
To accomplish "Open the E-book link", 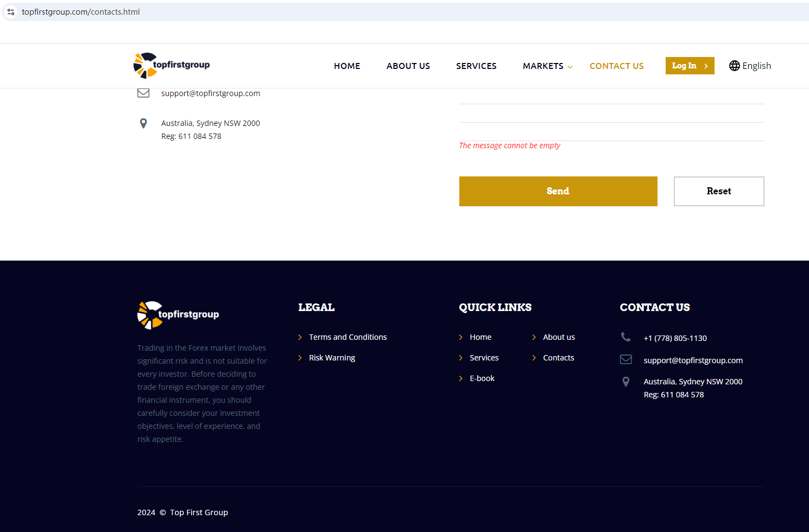I will tap(482, 378).
